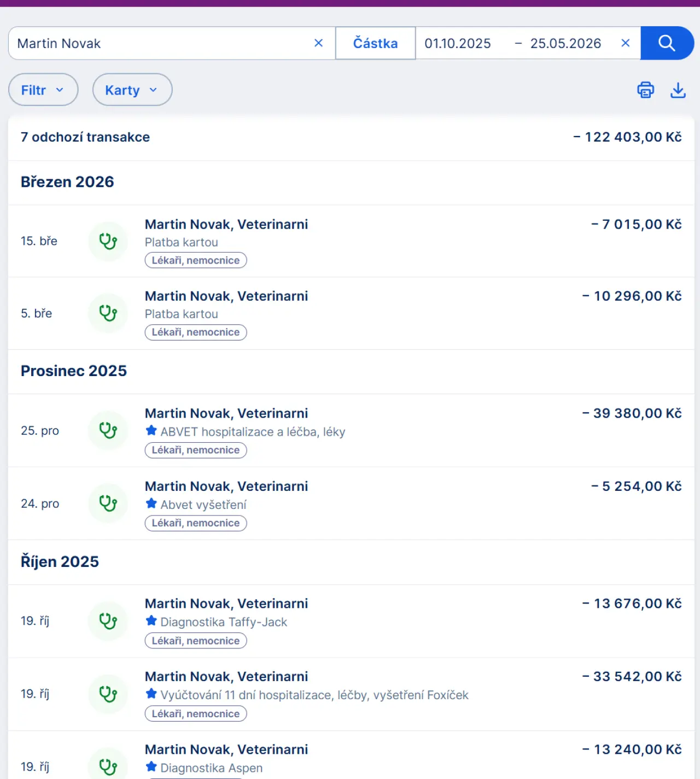The height and width of the screenshot is (779, 700).
Task: Download the transaction list
Action: point(678,90)
